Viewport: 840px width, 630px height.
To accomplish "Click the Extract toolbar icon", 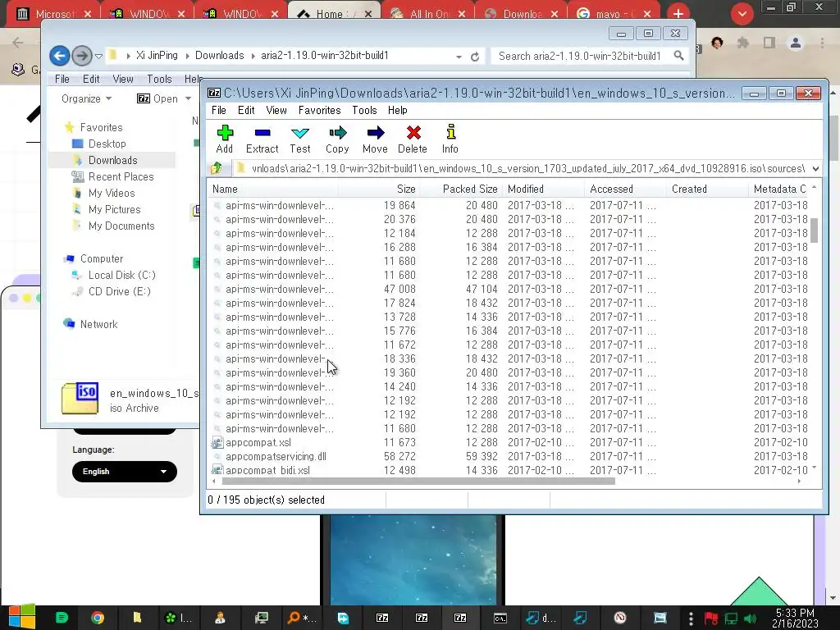I will coord(262,139).
